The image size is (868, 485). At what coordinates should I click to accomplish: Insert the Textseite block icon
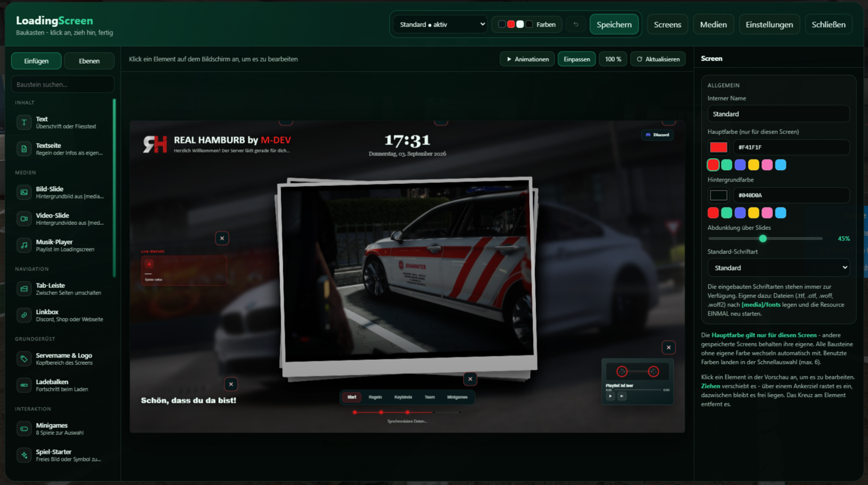tap(24, 149)
